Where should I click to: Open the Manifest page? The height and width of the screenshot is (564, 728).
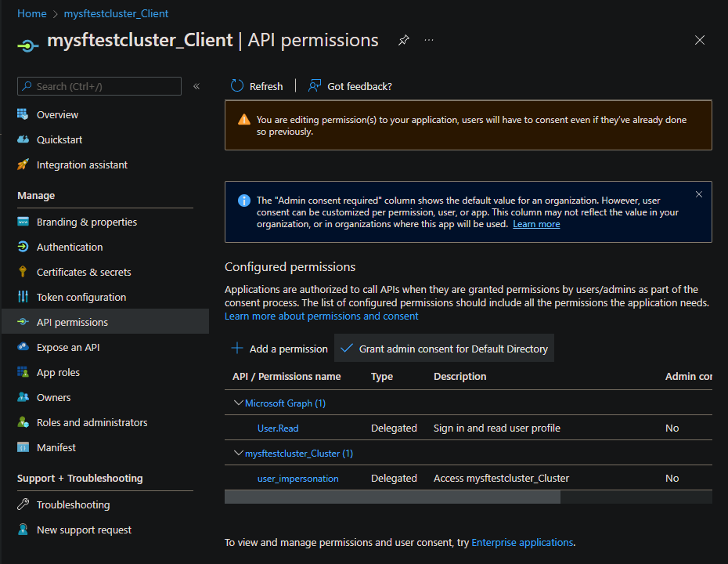click(x=56, y=447)
